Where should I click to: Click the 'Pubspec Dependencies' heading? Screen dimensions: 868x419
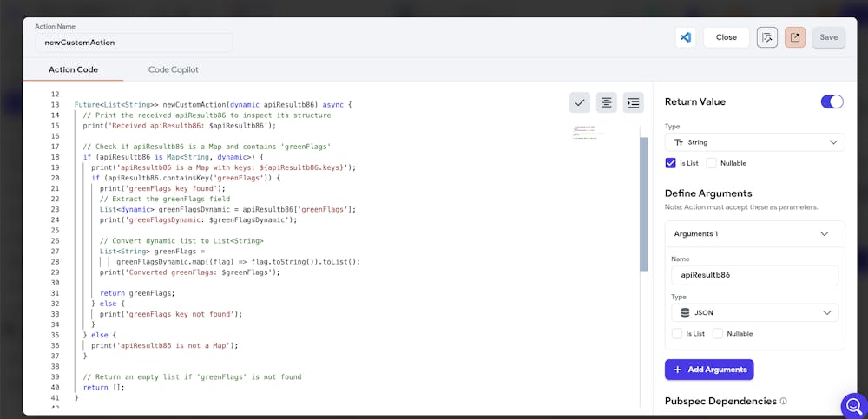point(720,401)
